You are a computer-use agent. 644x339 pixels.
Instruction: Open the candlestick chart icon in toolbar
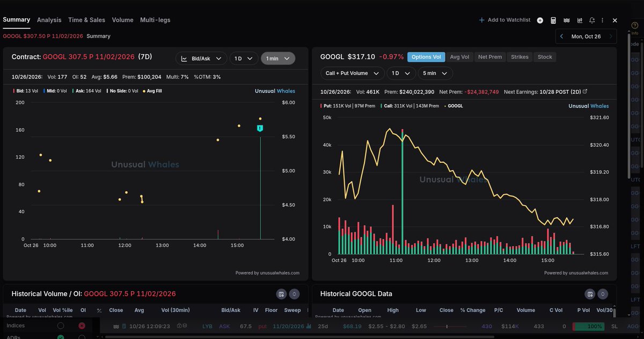(580, 20)
